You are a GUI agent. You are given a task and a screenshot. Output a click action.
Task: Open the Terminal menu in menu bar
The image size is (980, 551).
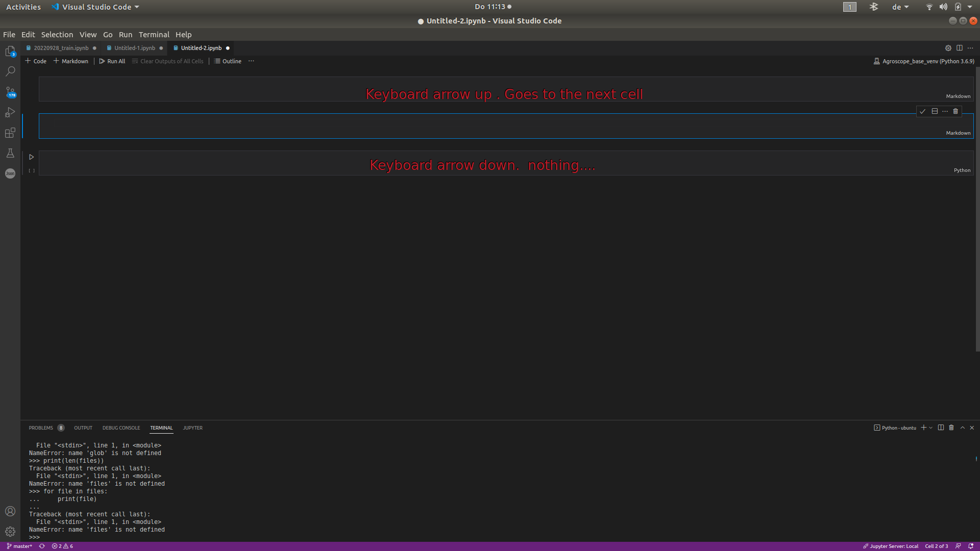(154, 35)
